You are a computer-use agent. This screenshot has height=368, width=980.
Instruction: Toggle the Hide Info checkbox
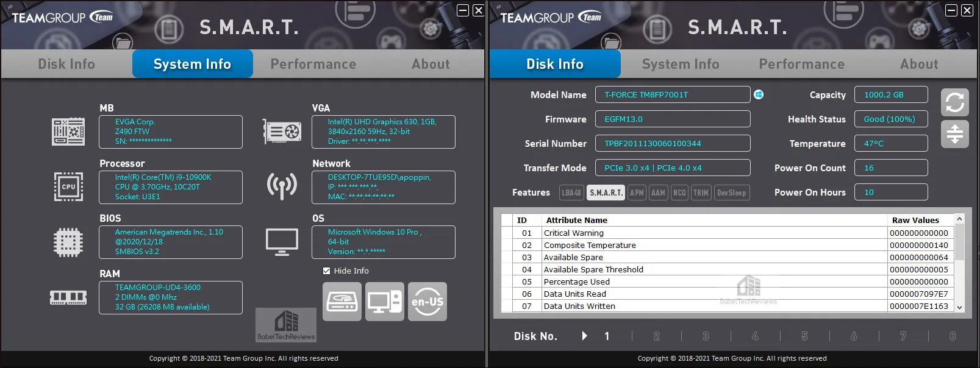pyautogui.click(x=327, y=271)
